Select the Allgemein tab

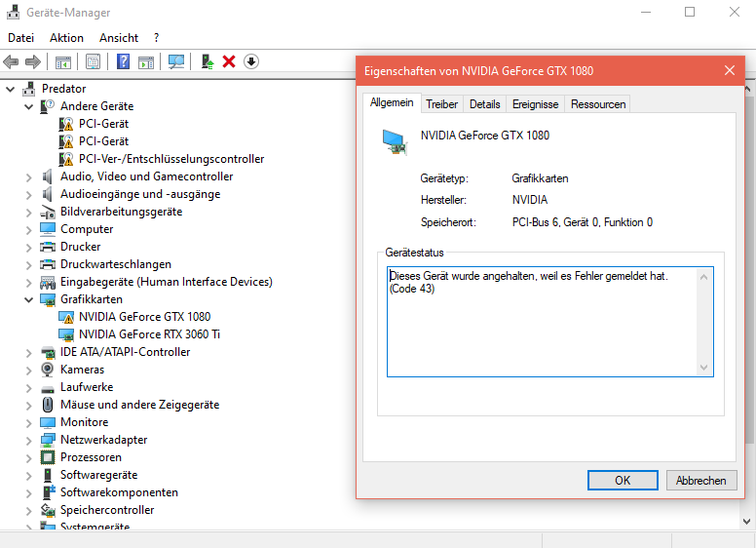tap(392, 102)
